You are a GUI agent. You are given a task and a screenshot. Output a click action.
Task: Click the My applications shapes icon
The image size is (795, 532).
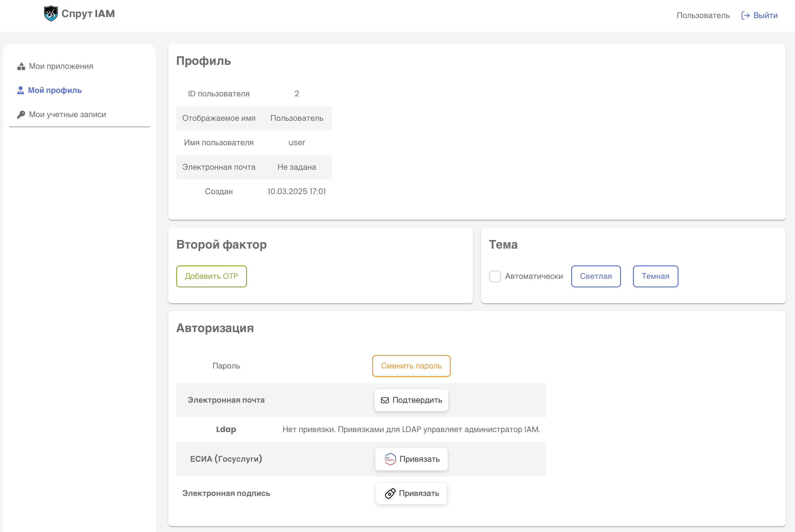tap(21, 67)
